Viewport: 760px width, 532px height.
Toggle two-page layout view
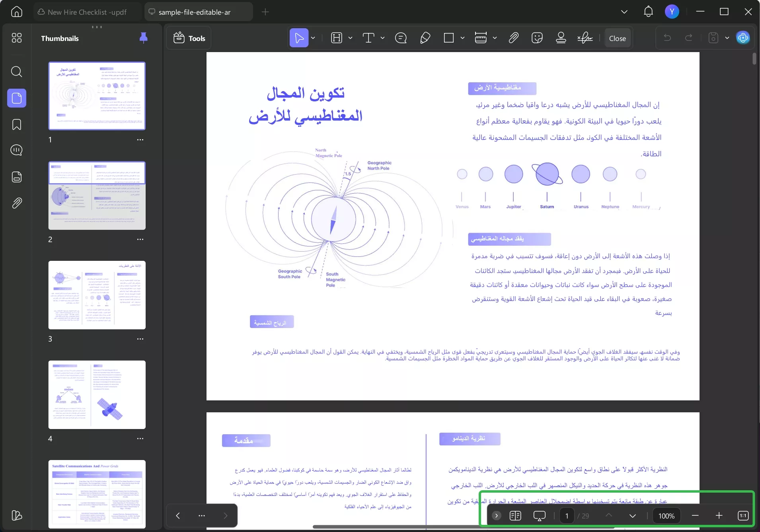coord(516,515)
